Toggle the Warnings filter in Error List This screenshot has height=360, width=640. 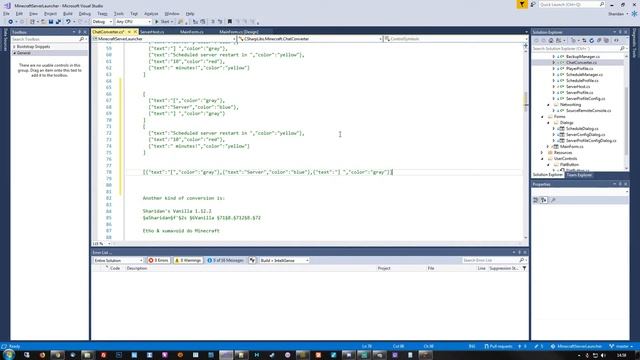pyautogui.click(x=188, y=260)
